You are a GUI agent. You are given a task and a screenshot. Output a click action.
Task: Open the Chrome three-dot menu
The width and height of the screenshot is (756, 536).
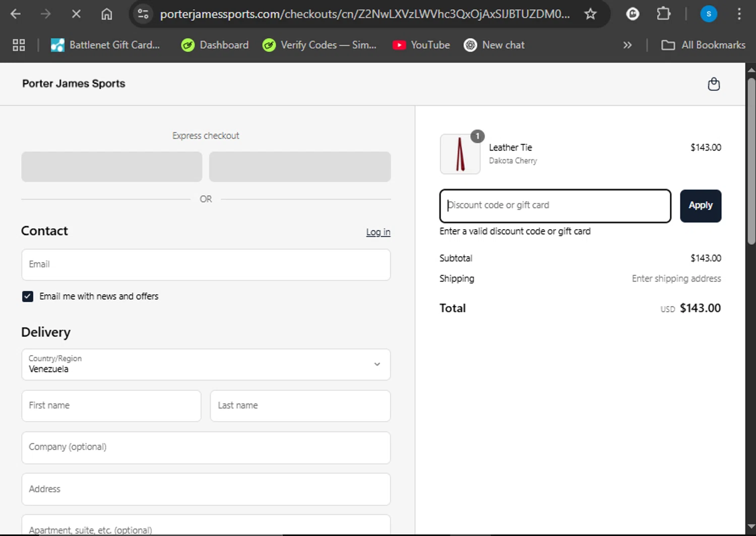739,14
